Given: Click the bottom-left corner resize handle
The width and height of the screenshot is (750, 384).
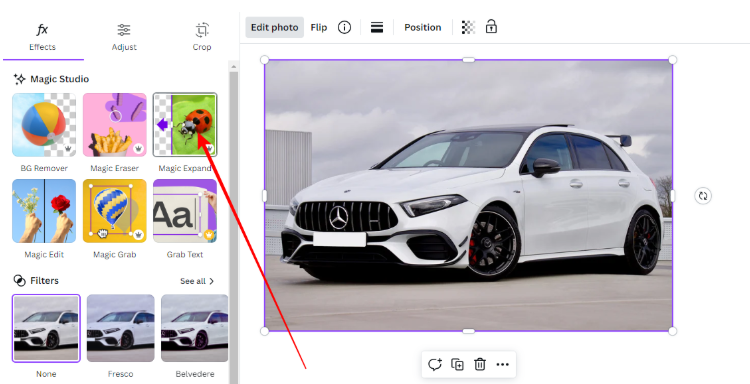Looking at the screenshot, I should [x=265, y=331].
